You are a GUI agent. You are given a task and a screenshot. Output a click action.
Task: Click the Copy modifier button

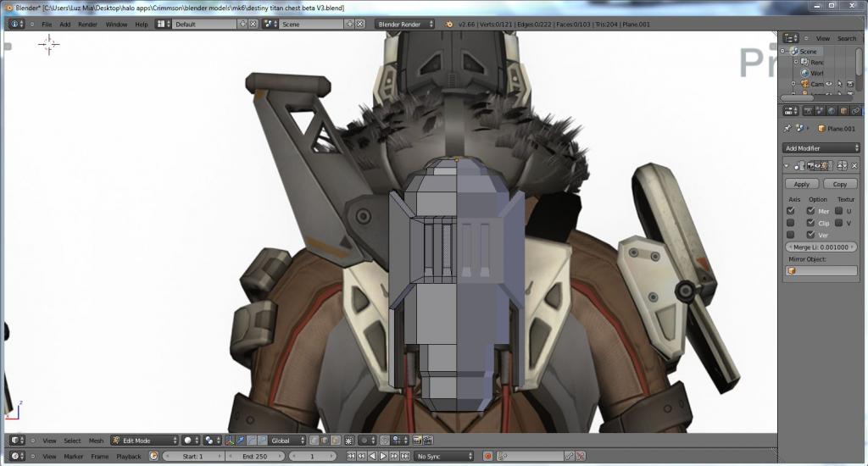[840, 184]
